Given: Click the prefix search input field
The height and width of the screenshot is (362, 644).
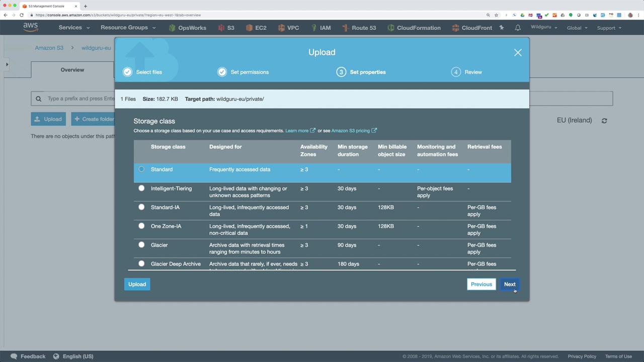Looking at the screenshot, I should pos(80,99).
